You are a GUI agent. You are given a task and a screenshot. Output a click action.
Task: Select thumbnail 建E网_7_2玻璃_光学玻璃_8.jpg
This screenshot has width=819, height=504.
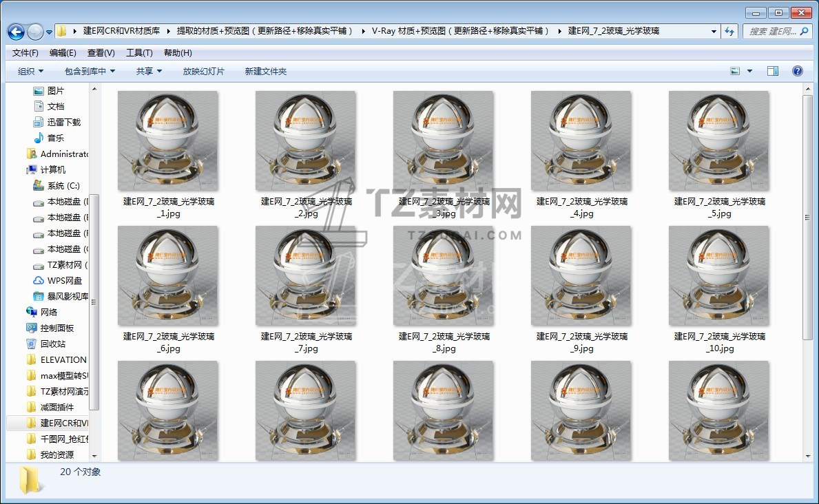click(x=444, y=276)
